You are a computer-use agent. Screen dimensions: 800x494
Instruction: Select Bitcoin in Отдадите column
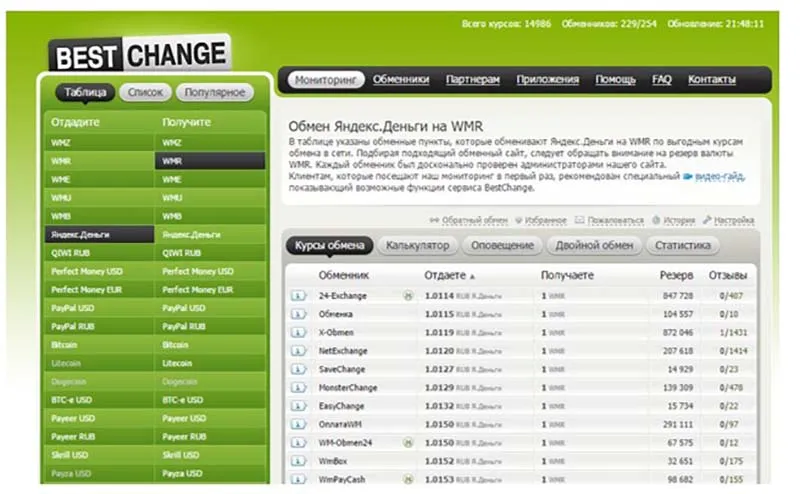[x=99, y=345]
